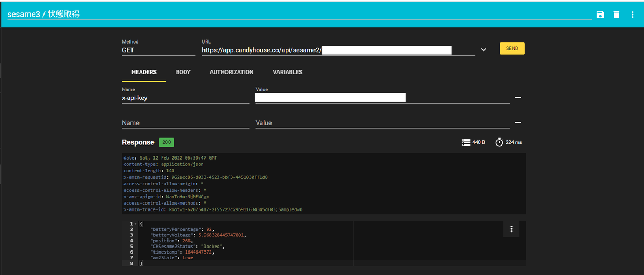
Task: Open the AUTHORIZATION tab
Action: point(231,72)
